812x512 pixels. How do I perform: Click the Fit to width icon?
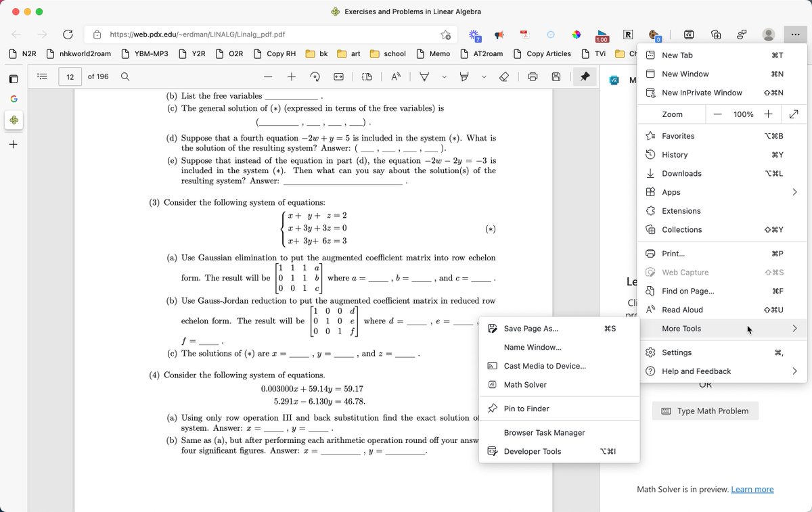tap(339, 77)
